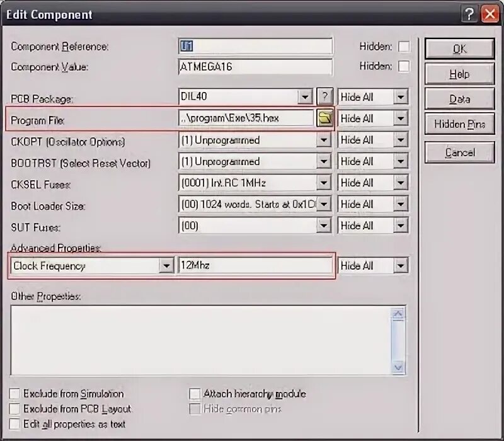
Task: Click the Data button
Action: point(459,99)
